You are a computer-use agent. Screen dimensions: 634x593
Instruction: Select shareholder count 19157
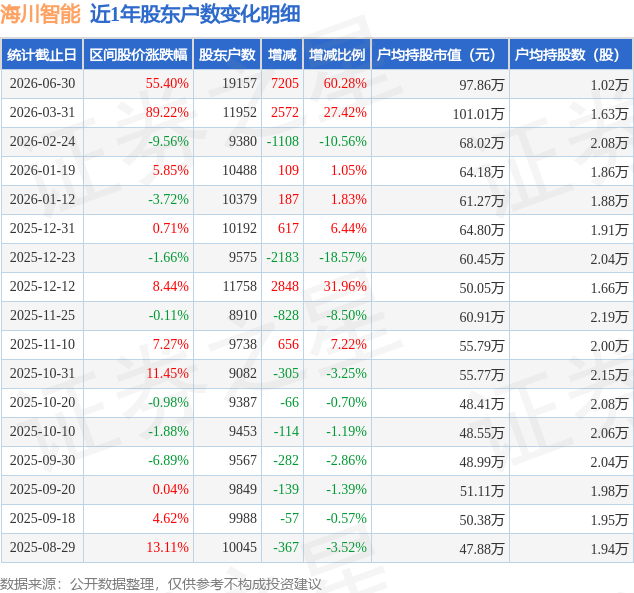tap(239, 83)
